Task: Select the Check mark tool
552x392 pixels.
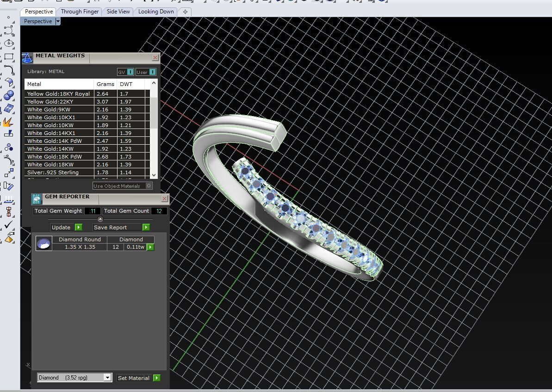Action: click(x=9, y=224)
